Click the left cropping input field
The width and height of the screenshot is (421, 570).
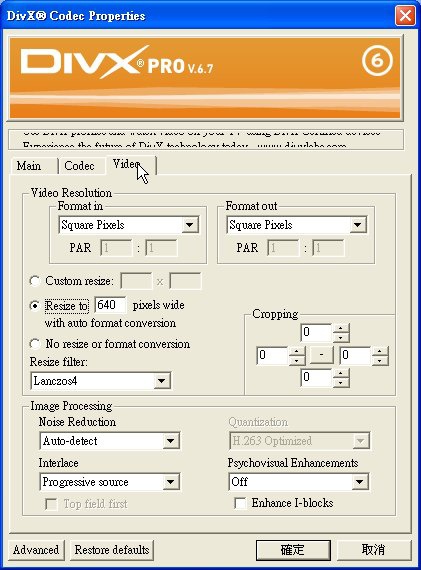pos(272,356)
